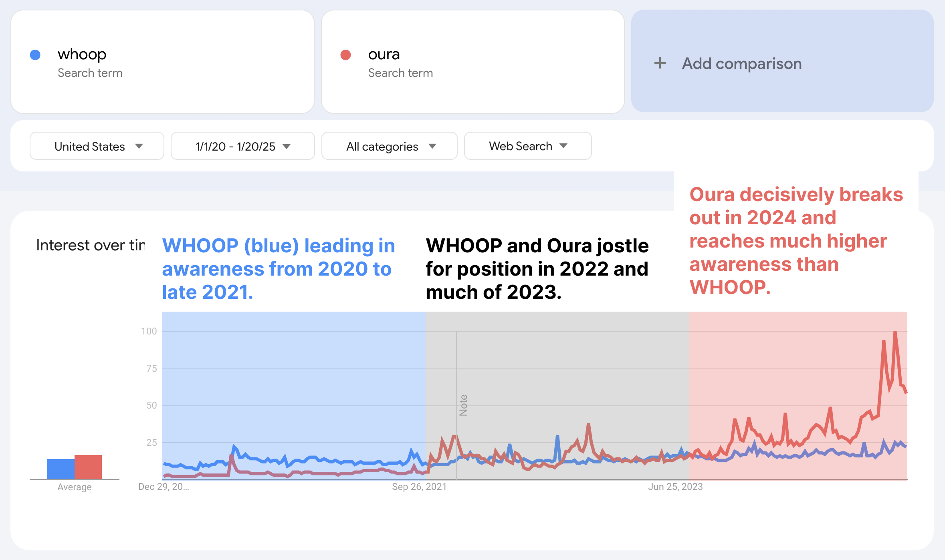Image resolution: width=945 pixels, height=560 pixels.
Task: Click the plus icon beside Add comparison
Action: pyautogui.click(x=660, y=63)
